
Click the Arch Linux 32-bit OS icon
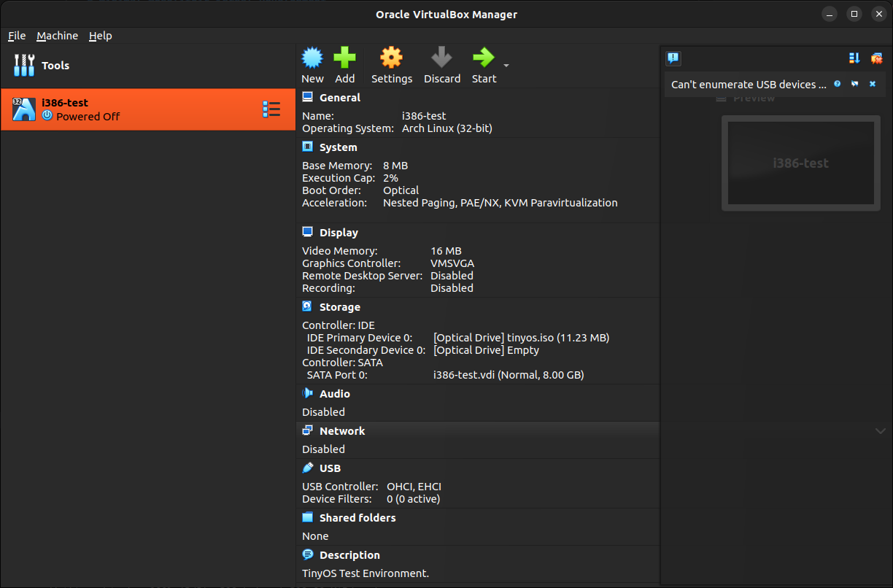tap(24, 109)
